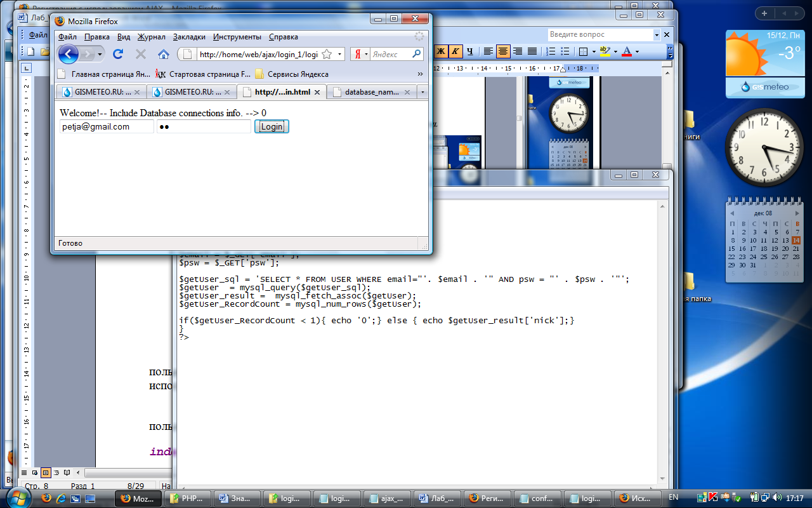Open the list-all-tabs dropdown in Firefox
The height and width of the screenshot is (508, 812).
(422, 92)
